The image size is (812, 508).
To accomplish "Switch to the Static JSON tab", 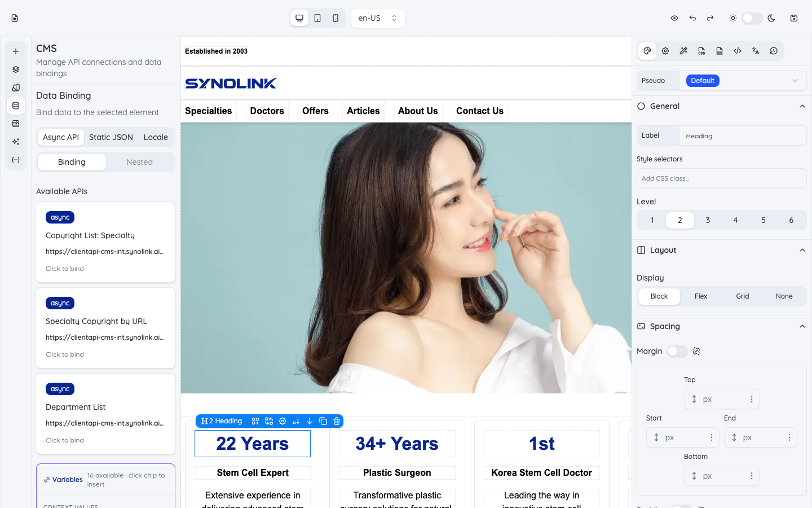I will click(x=111, y=137).
